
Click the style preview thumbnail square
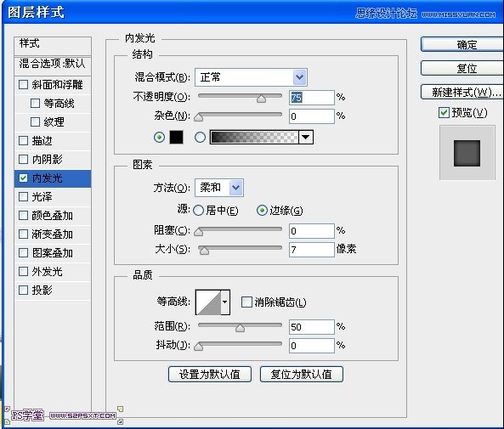point(467,153)
